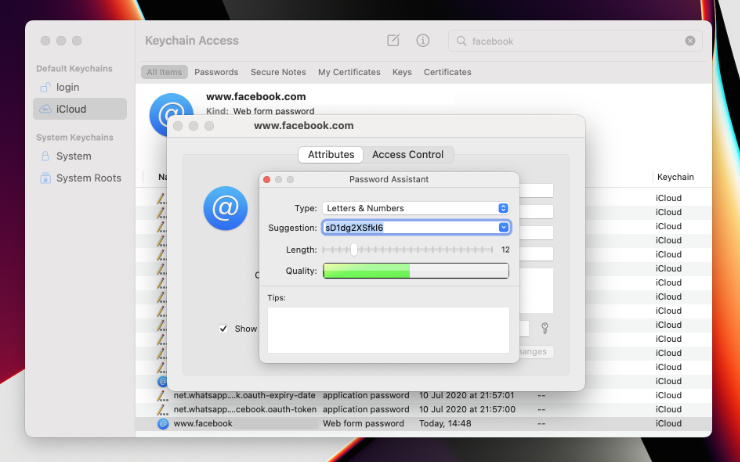
Task: Click the compose new keychain item icon
Action: [393, 41]
